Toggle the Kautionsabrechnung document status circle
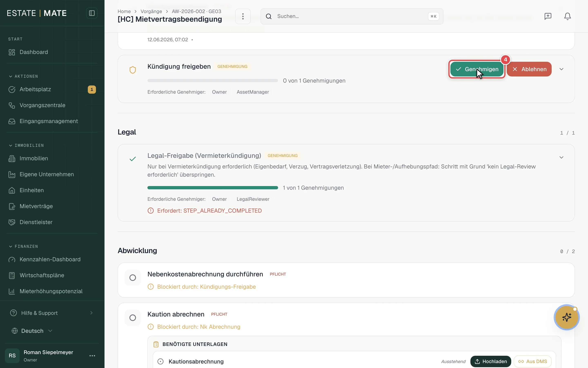This screenshot has width=588, height=368. click(160, 361)
